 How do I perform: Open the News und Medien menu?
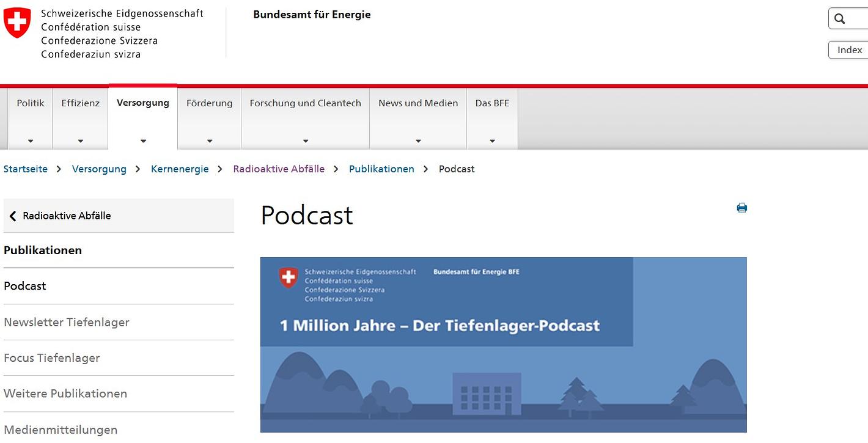point(418,103)
